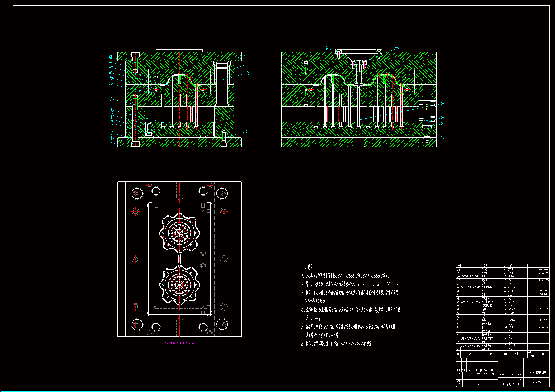Click the ABS material cell in parts list

coord(512,313)
